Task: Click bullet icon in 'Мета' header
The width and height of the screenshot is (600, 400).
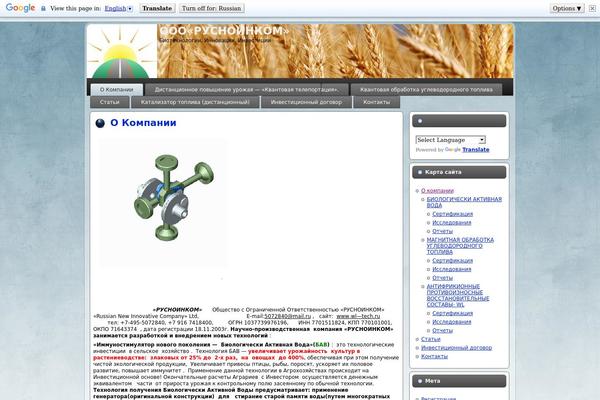Action: tap(420, 381)
